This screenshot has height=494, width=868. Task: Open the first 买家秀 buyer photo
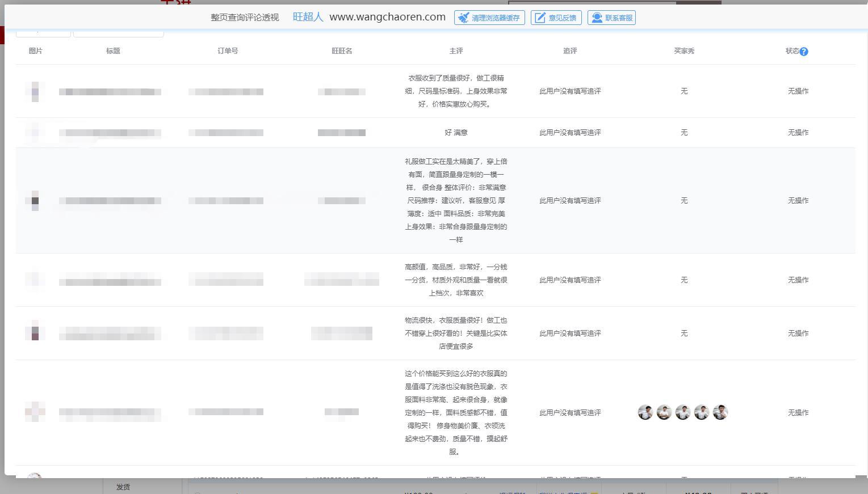(x=645, y=412)
